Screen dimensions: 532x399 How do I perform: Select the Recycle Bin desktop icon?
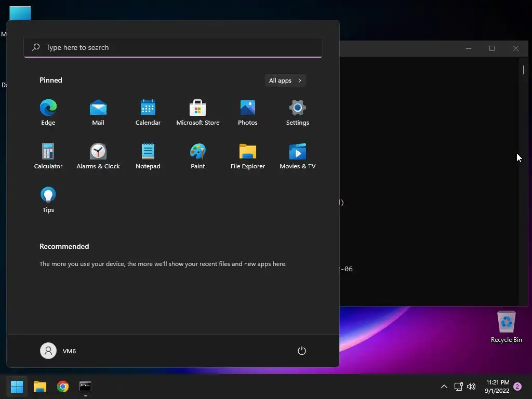click(x=506, y=327)
